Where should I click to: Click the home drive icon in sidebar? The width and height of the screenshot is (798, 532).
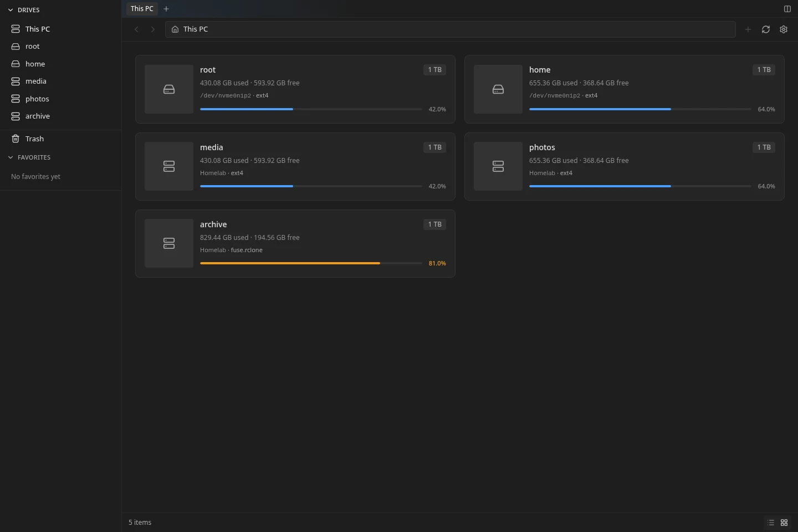point(16,64)
